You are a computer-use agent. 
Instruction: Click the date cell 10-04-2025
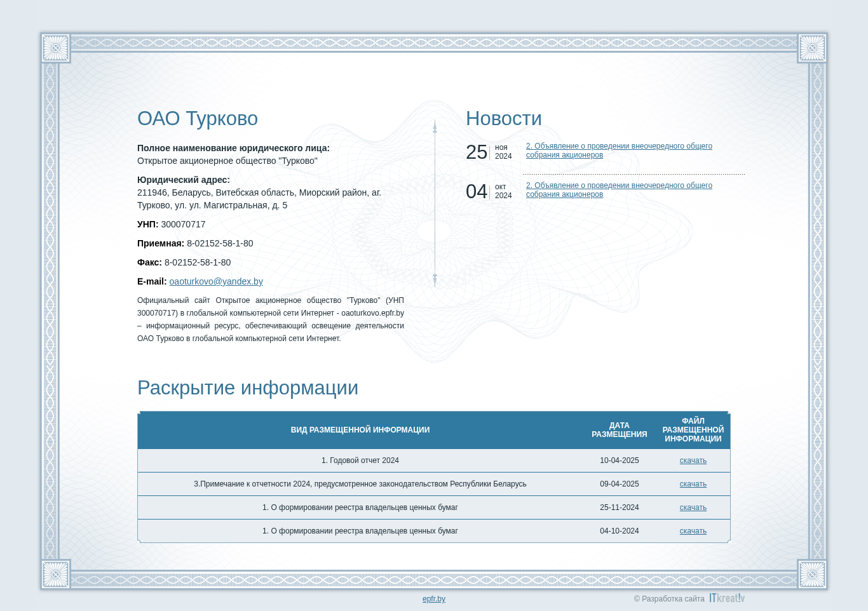pyautogui.click(x=620, y=460)
